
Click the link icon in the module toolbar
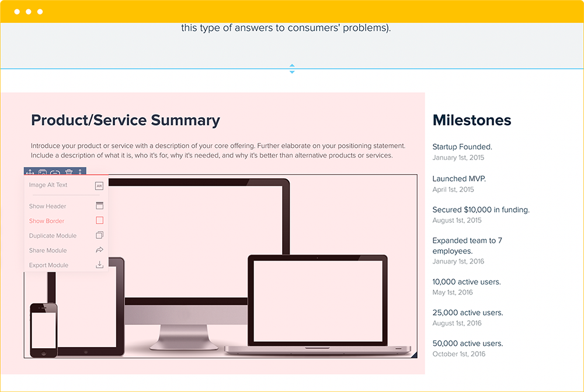[55, 173]
